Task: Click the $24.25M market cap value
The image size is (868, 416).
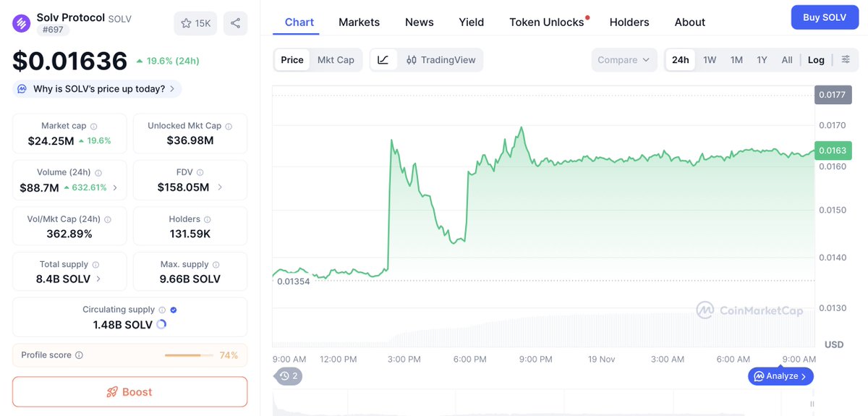Action: (51, 141)
